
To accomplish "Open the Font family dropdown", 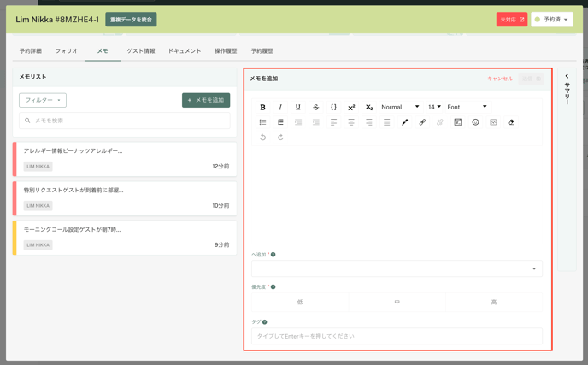I will pyautogui.click(x=467, y=108).
